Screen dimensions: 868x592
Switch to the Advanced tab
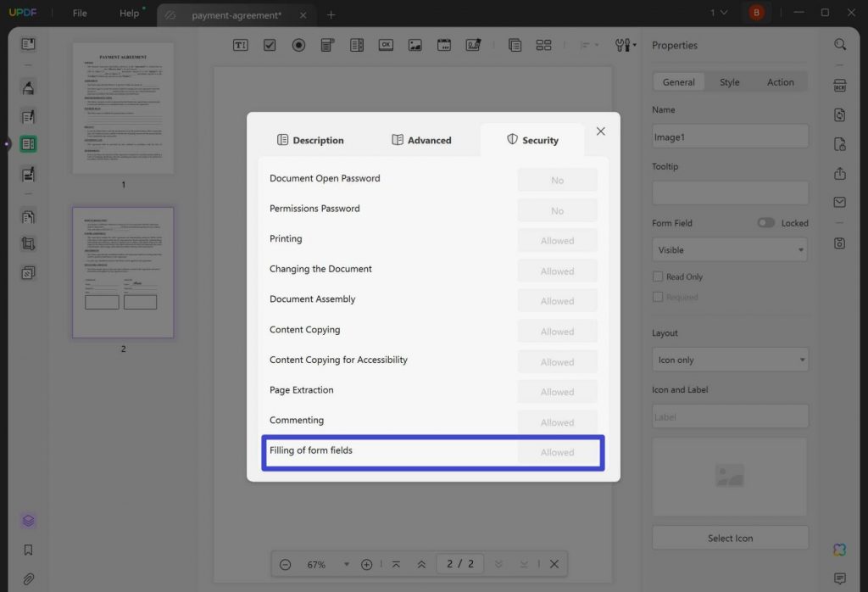point(421,140)
